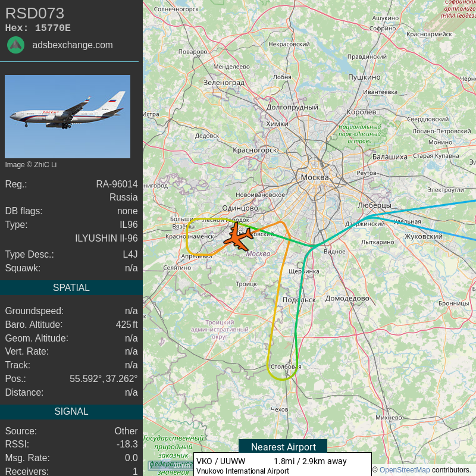The image size is (476, 476).
Task: Click the Nearest Airport banner
Action: click(x=283, y=446)
